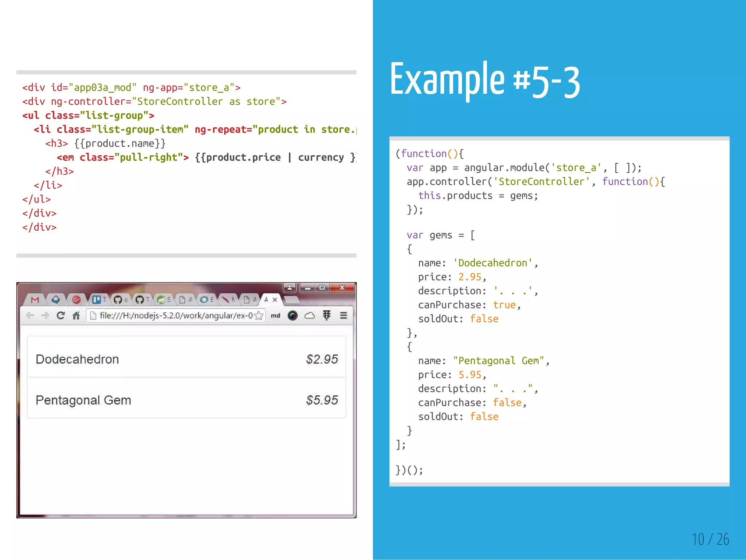Maximize the browser window

tap(322, 288)
